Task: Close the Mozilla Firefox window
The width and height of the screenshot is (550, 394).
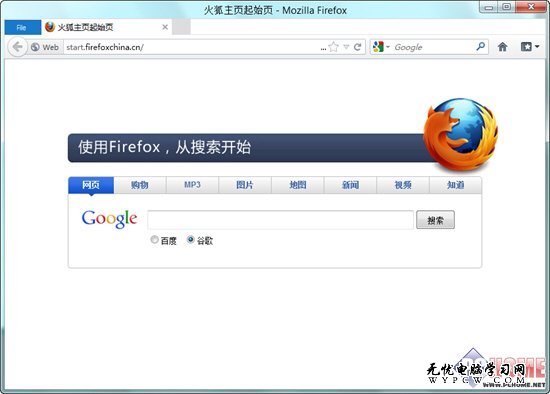Action: coord(531,7)
